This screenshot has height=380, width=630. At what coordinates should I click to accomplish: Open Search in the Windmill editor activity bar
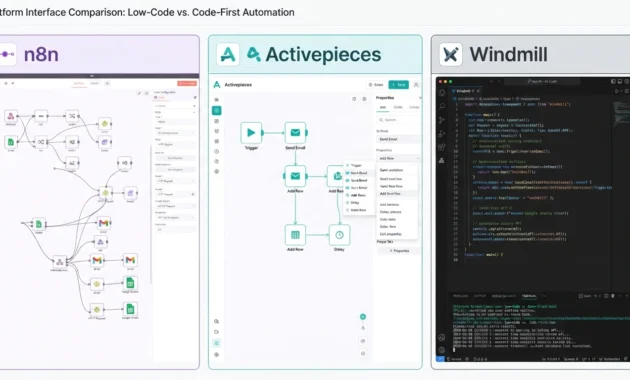[442, 106]
